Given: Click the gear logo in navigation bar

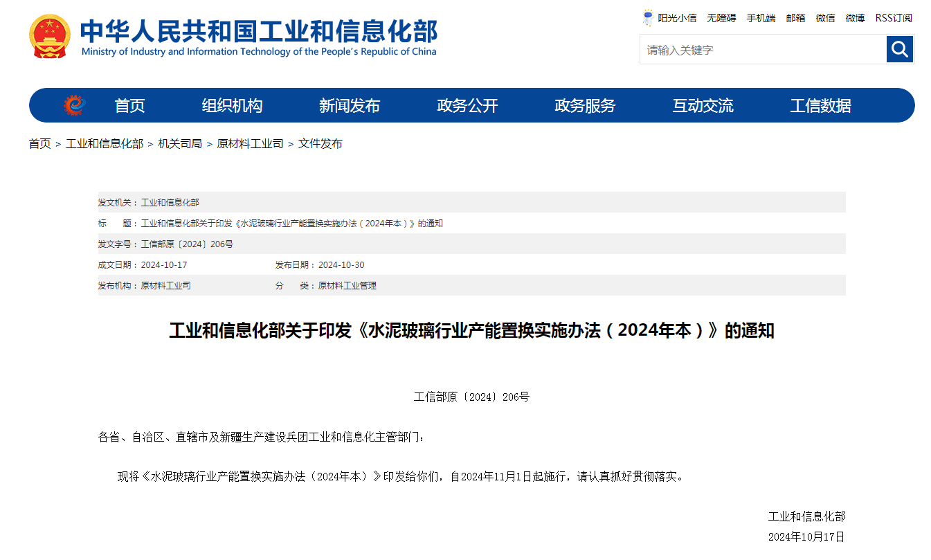Looking at the screenshot, I should click(73, 105).
